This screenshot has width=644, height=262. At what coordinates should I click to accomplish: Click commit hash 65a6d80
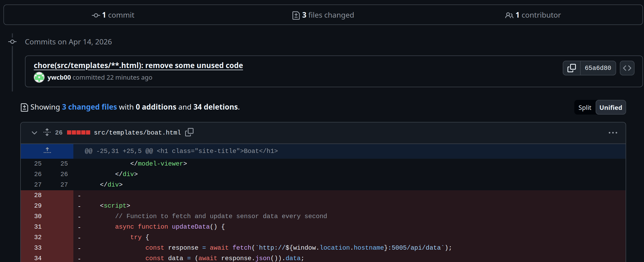click(598, 68)
